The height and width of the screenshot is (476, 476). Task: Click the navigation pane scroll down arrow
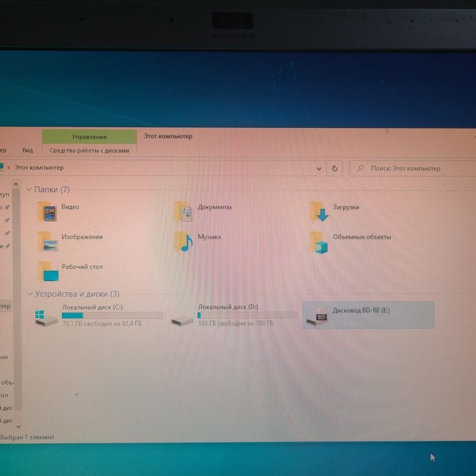click(x=18, y=426)
